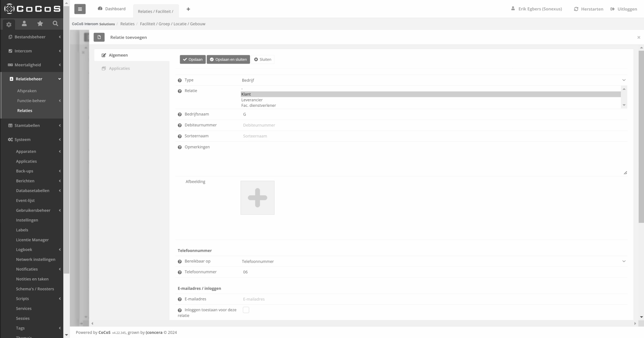644x338 pixels.
Task: Click the Afbeelding upload placeholder
Action: pyautogui.click(x=257, y=198)
